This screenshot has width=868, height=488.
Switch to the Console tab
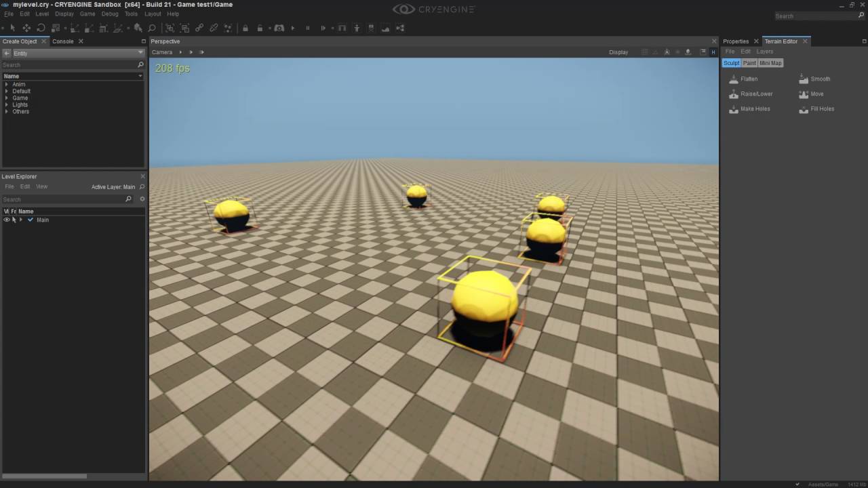coord(63,41)
